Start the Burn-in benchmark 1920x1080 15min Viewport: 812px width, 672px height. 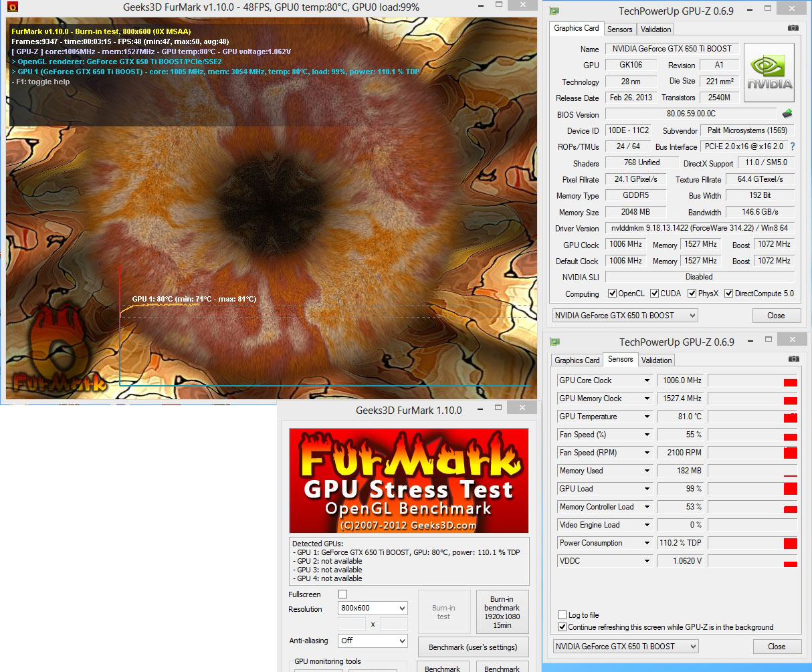coord(502,612)
